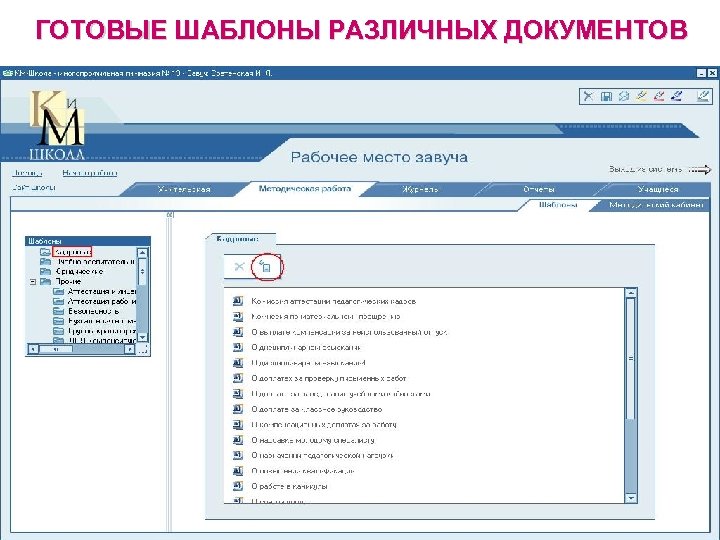Select Учебно-воспитательные folder in the tree
720x540 pixels.
tap(96, 262)
